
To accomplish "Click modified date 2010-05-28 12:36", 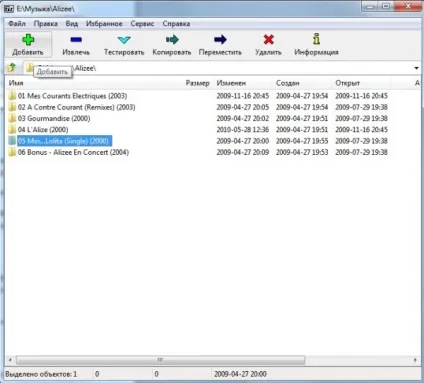I will [x=243, y=130].
